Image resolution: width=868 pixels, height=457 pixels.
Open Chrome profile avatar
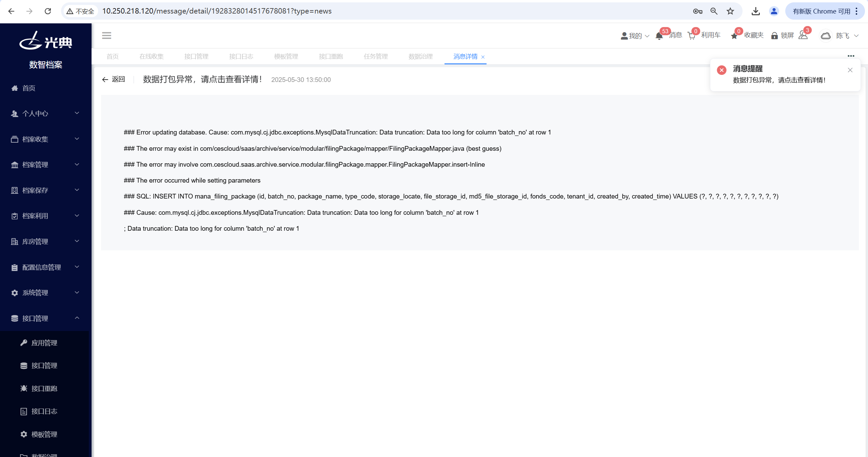click(774, 11)
